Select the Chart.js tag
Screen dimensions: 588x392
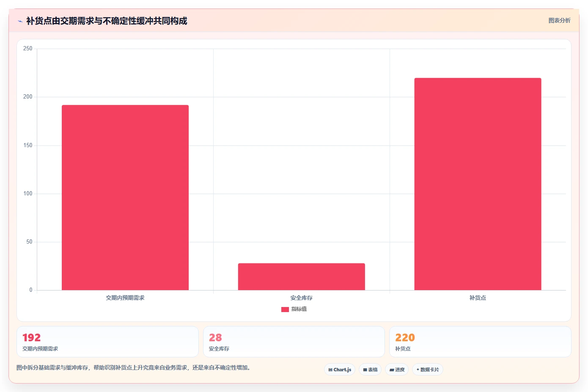point(340,370)
